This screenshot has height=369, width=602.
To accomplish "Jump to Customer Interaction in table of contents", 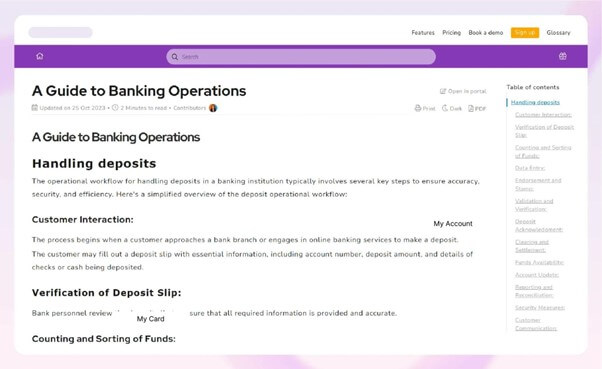I will [x=543, y=114].
